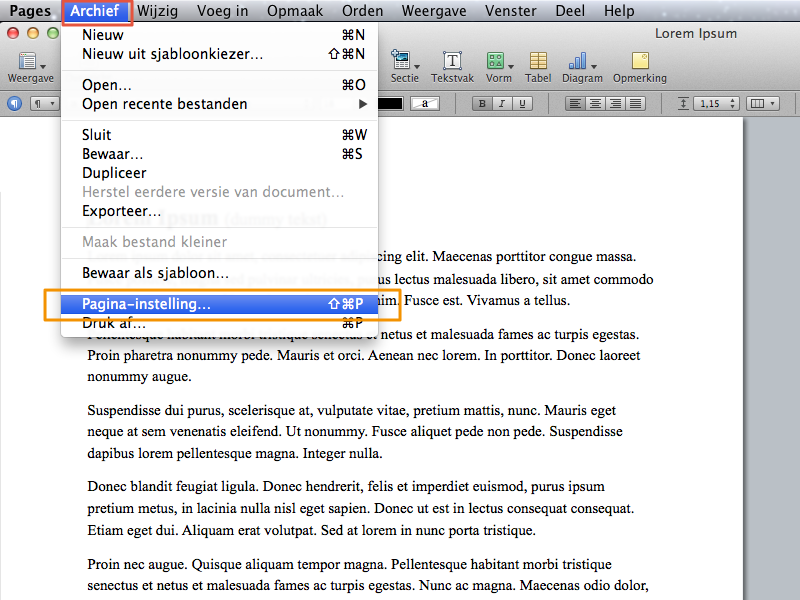Open the Vorm shapes icon
Image resolution: width=800 pixels, height=600 pixels.
[x=495, y=61]
